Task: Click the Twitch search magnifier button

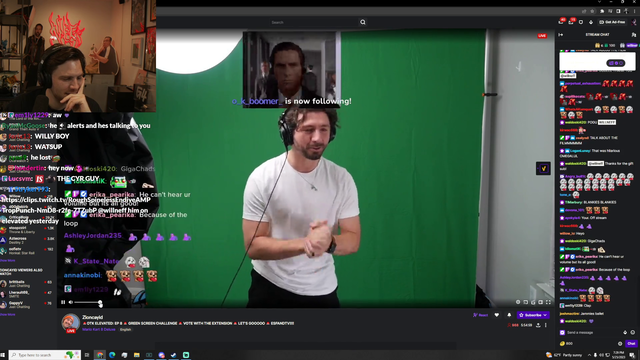Action: click(362, 22)
